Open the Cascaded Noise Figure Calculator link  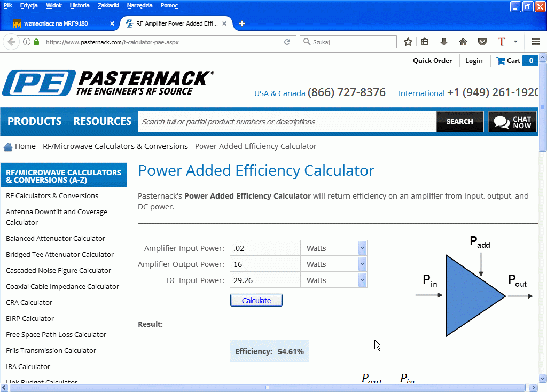[58, 271]
